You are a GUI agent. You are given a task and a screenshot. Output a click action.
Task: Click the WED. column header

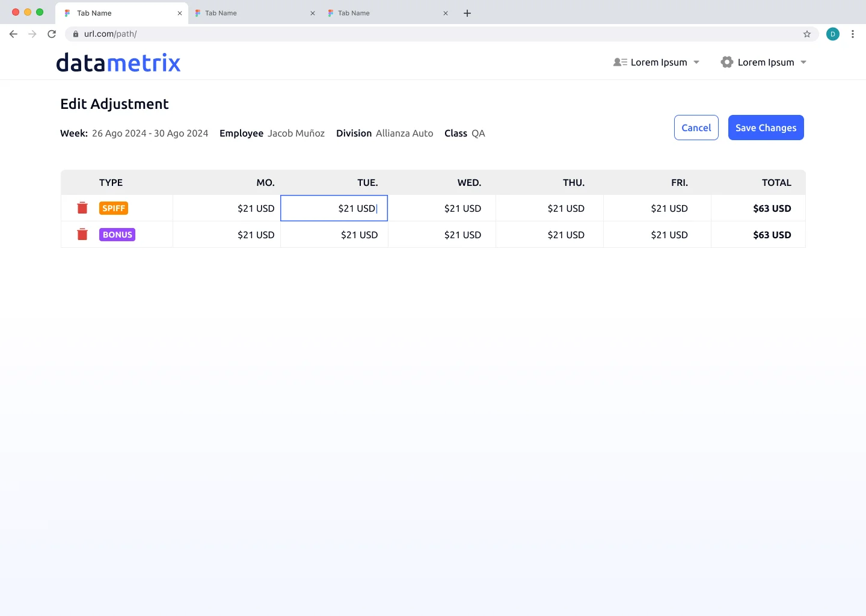click(469, 183)
